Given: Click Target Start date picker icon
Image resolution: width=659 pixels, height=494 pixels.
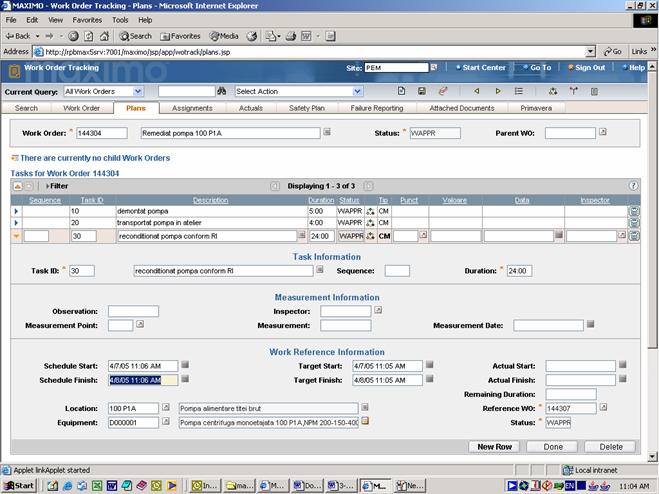Looking at the screenshot, I should click(x=430, y=365).
